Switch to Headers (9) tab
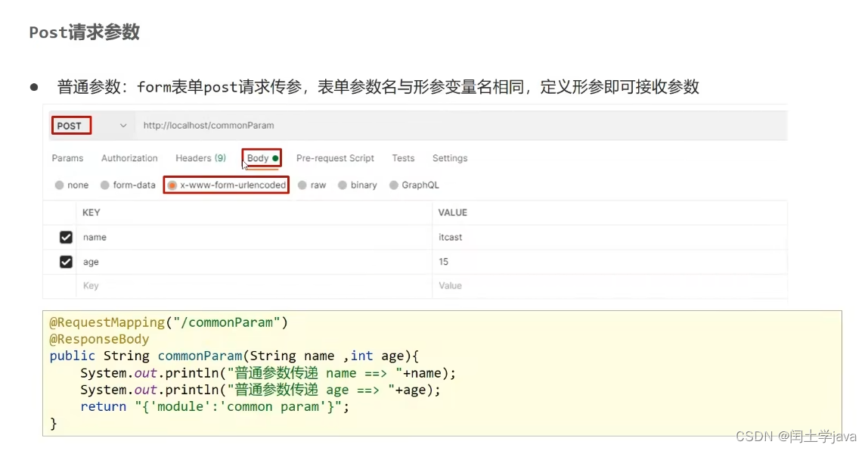868x451 pixels. point(200,158)
